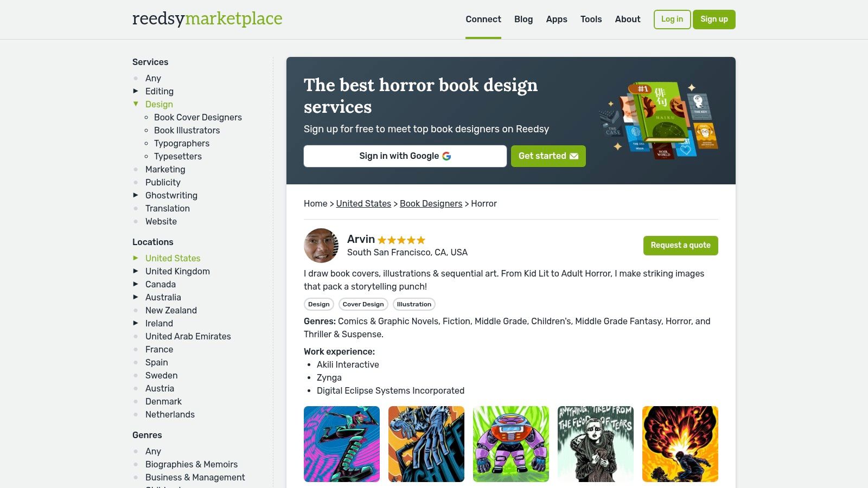Expand the Ghostwriting category

(136, 195)
